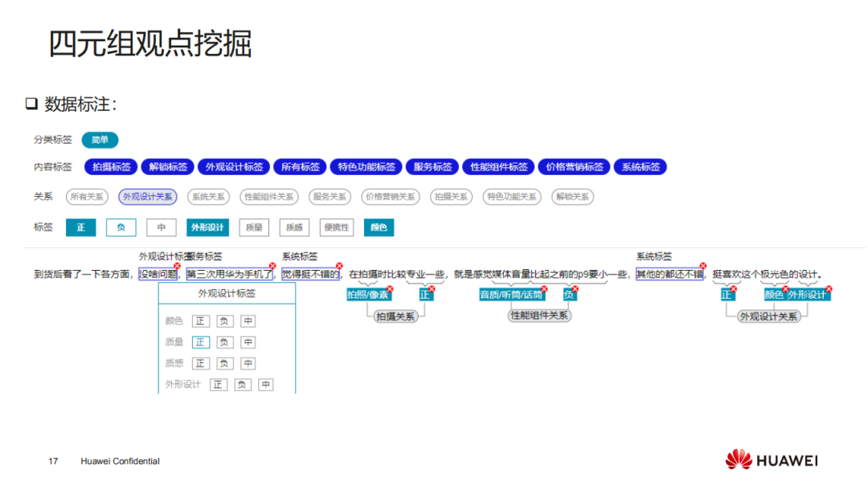
Task: Click the 性能组件标签 content tag
Action: 498,167
